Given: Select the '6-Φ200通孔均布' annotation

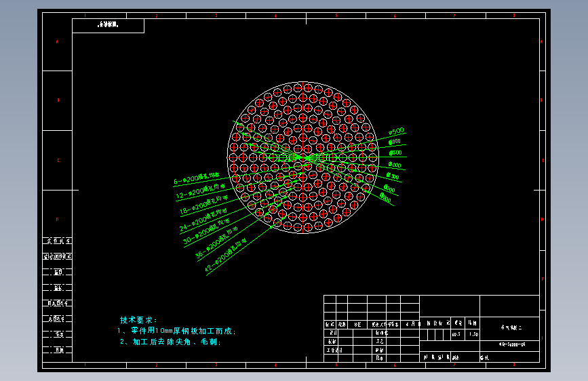Looking at the screenshot, I should [x=197, y=178].
